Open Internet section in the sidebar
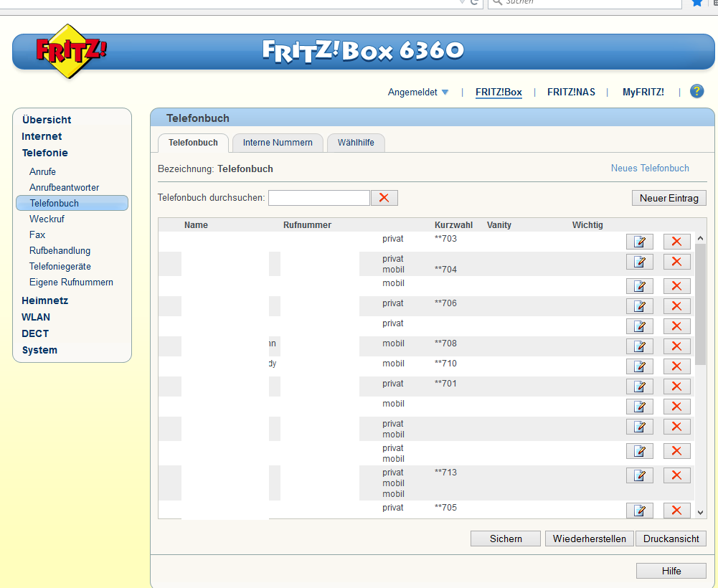The width and height of the screenshot is (718, 588). [x=42, y=136]
